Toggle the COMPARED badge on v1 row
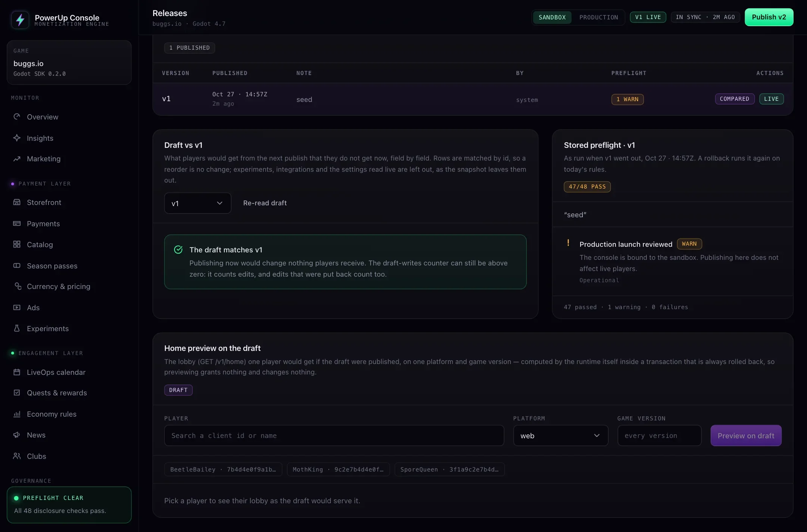The width and height of the screenshot is (807, 532). [735, 99]
